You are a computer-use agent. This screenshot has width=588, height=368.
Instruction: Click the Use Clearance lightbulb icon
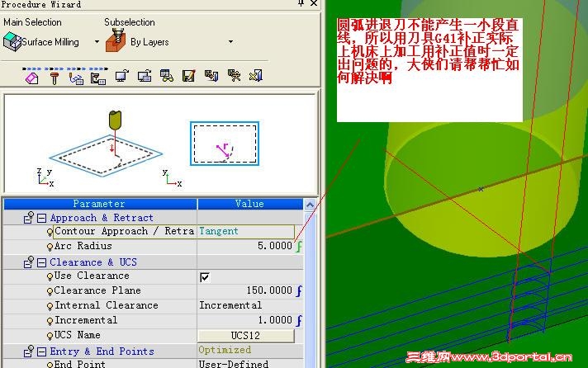coord(50,276)
